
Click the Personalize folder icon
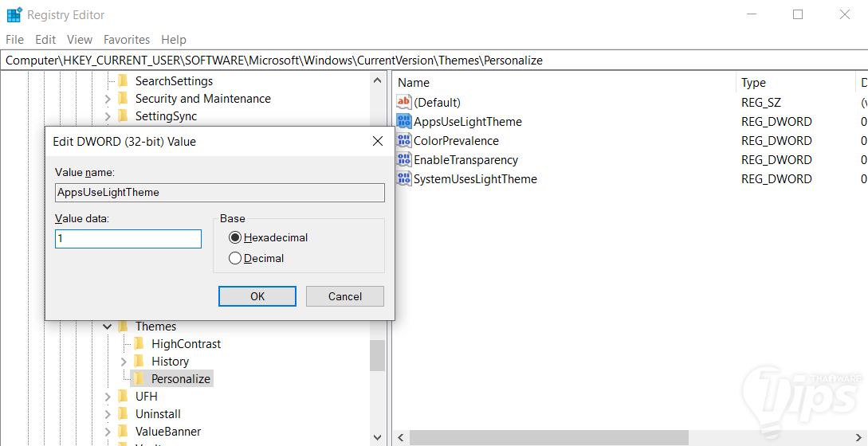point(139,379)
